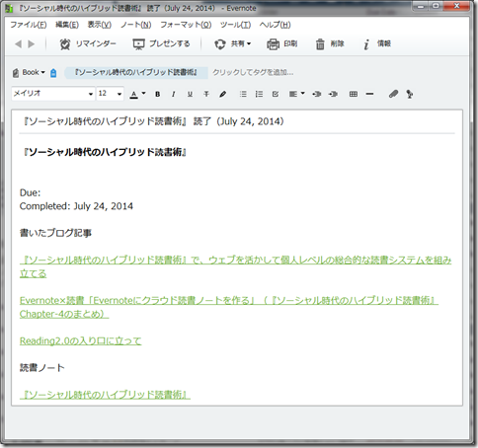Expand the font color dropdown arrow
This screenshot has height=448, width=478.
pyautogui.click(x=143, y=94)
